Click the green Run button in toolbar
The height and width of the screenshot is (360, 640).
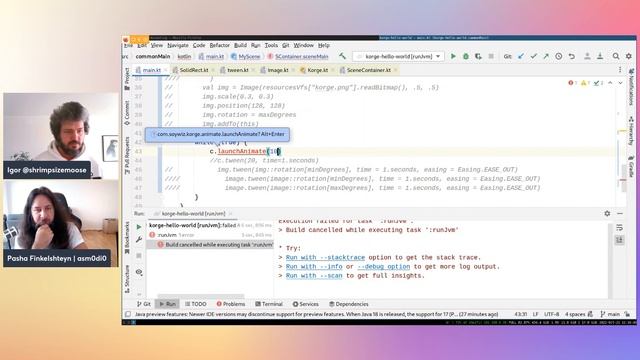pyautogui.click(x=453, y=56)
